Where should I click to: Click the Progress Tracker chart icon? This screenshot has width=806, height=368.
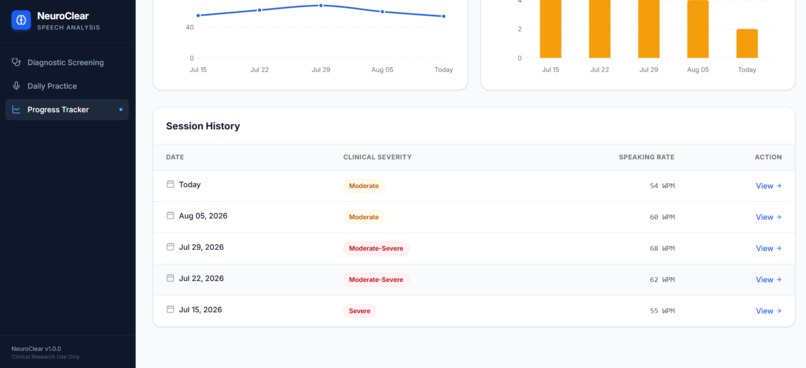(16, 109)
